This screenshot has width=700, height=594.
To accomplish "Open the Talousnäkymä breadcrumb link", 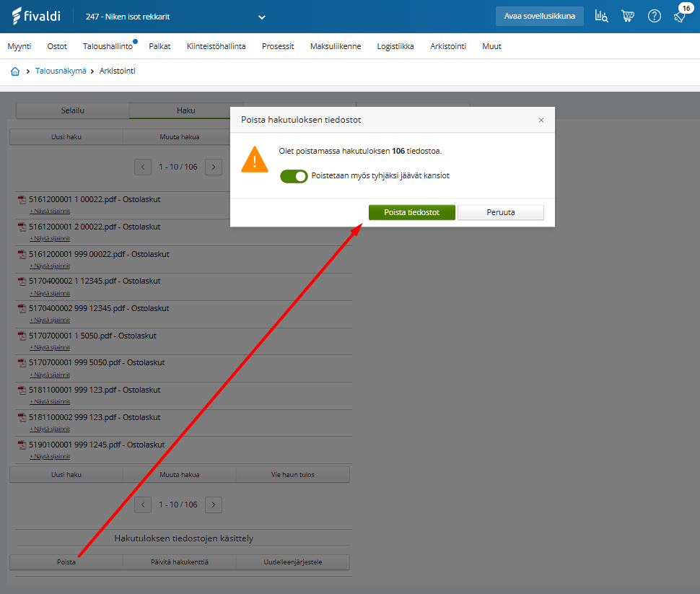I will tap(61, 71).
